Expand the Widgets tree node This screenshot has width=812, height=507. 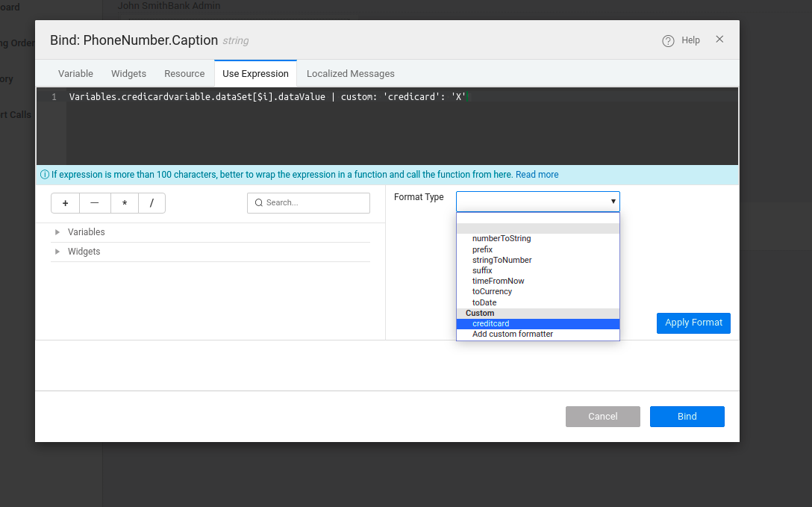57,252
